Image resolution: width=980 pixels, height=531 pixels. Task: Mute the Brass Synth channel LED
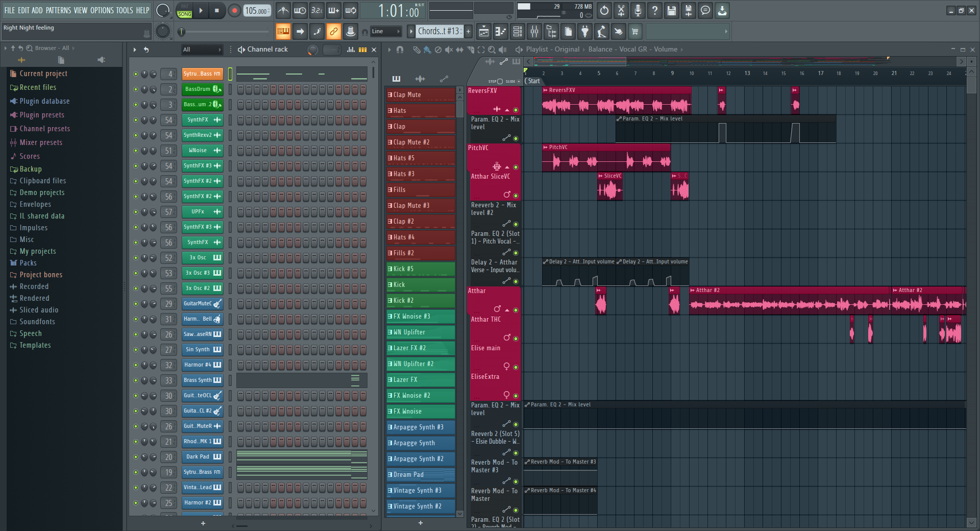[x=136, y=380]
